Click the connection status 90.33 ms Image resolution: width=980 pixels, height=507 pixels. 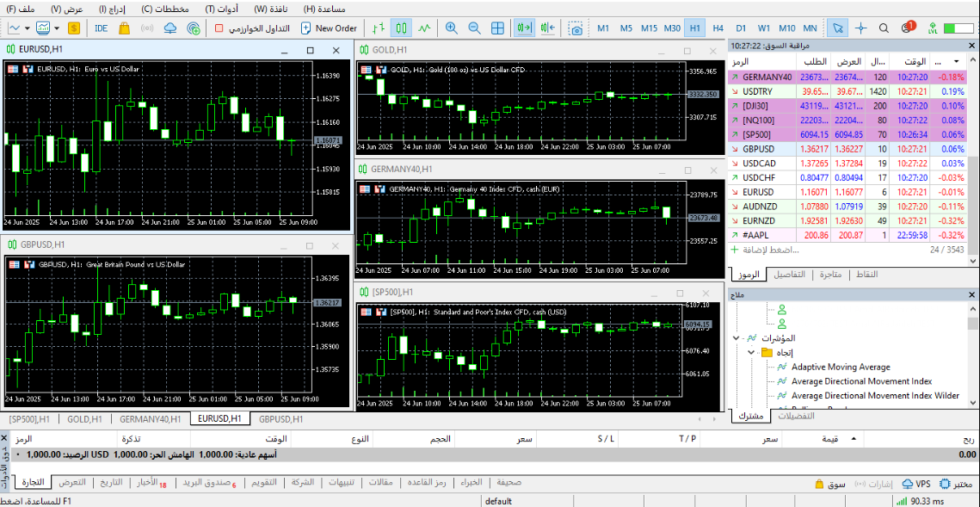[x=918, y=501]
